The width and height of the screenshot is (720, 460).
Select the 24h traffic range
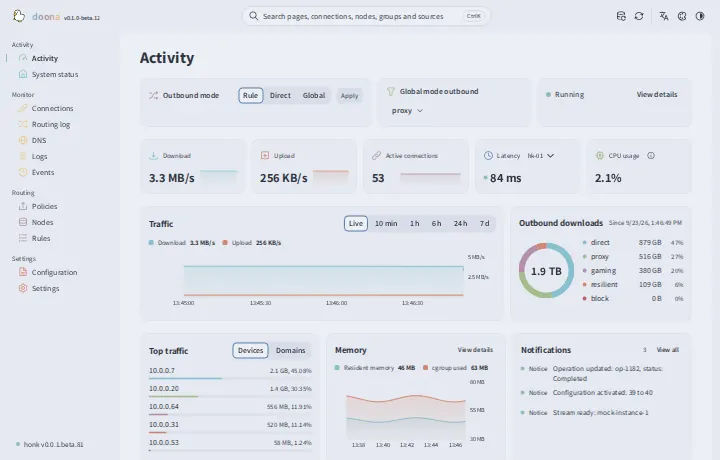(460, 224)
